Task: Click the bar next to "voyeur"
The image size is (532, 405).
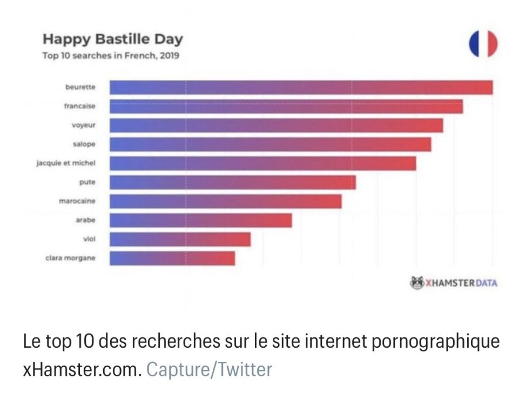Action: [x=276, y=125]
